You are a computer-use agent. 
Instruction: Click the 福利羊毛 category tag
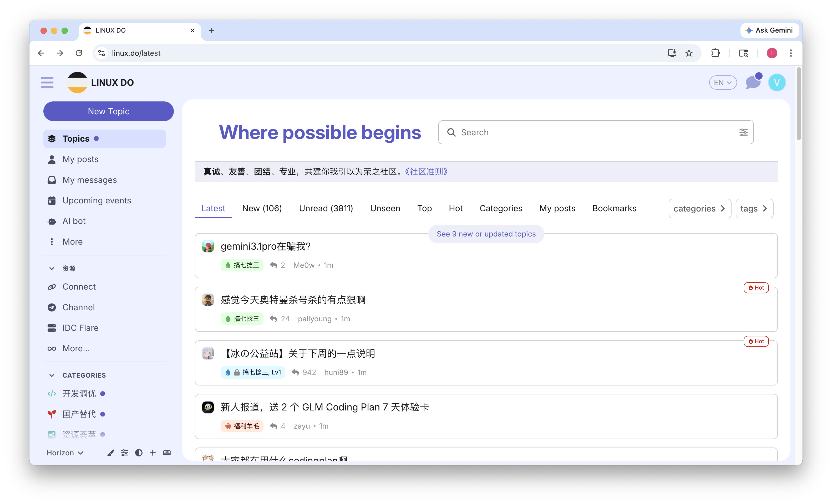[x=242, y=426]
